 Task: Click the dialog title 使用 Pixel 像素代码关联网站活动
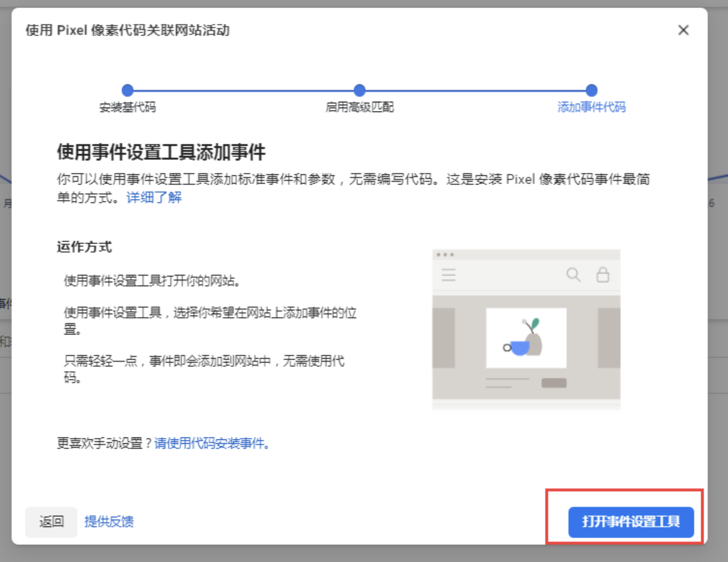[128, 30]
